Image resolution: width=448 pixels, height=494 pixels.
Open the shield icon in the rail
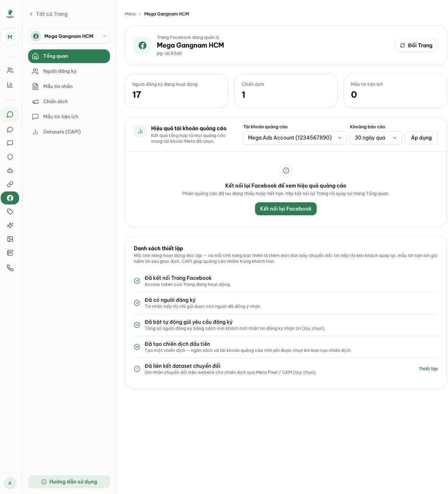click(10, 157)
